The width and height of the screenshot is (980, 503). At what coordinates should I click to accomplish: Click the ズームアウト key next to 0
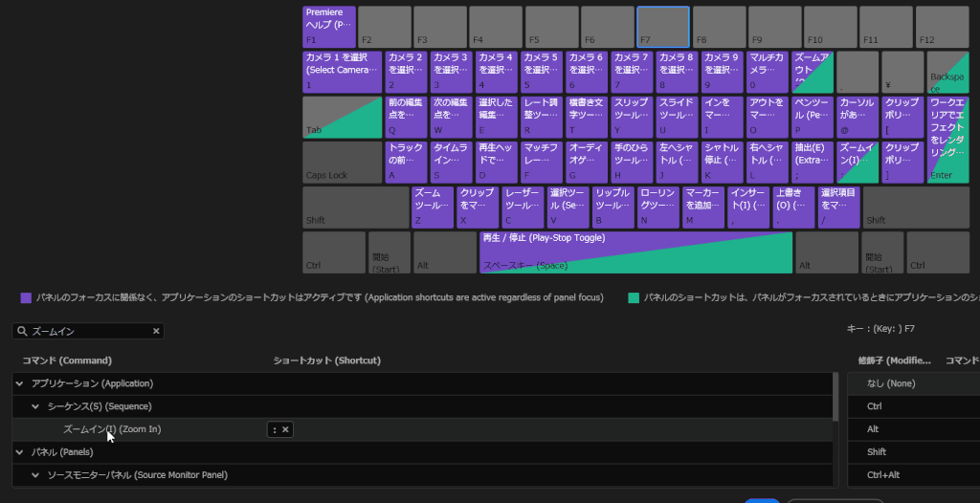[813, 73]
